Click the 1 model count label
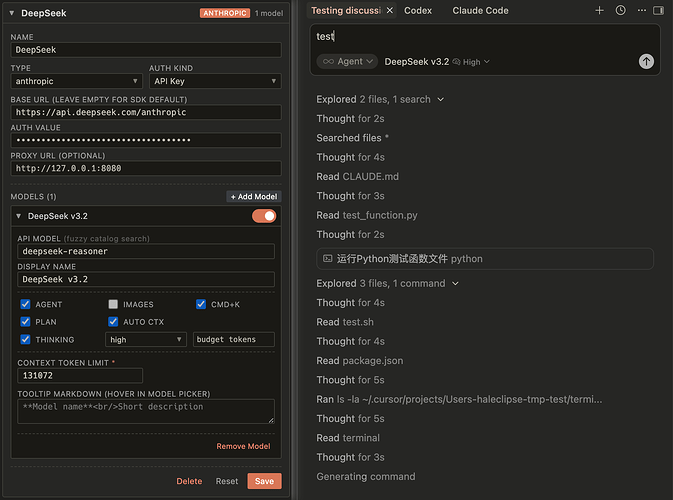Screen dimensions: 673x500 269,13
